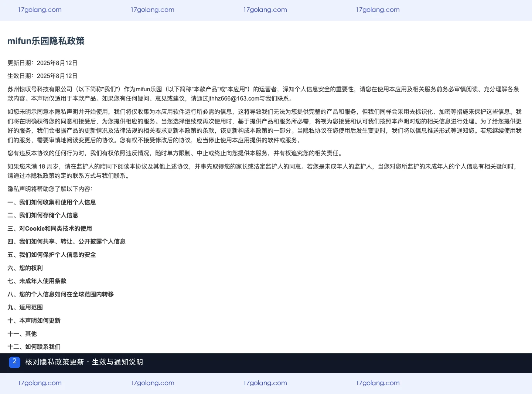
Task: Click the paragraph starting 如您未明示同意本隐私声明
Action: click(x=265, y=126)
